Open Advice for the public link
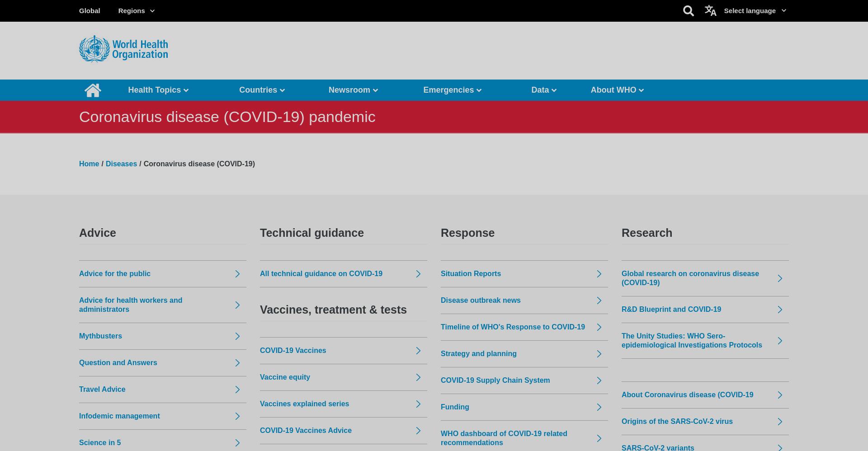The height and width of the screenshot is (451, 868). (x=115, y=274)
